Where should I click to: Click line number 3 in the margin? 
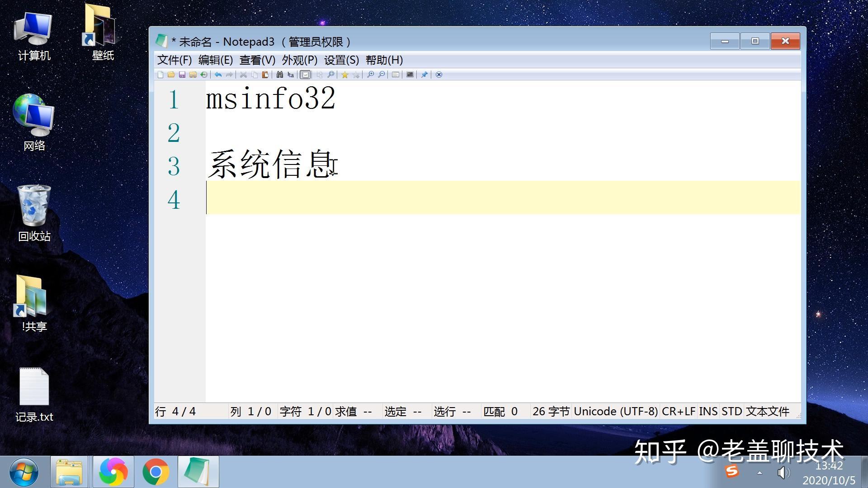click(x=174, y=167)
